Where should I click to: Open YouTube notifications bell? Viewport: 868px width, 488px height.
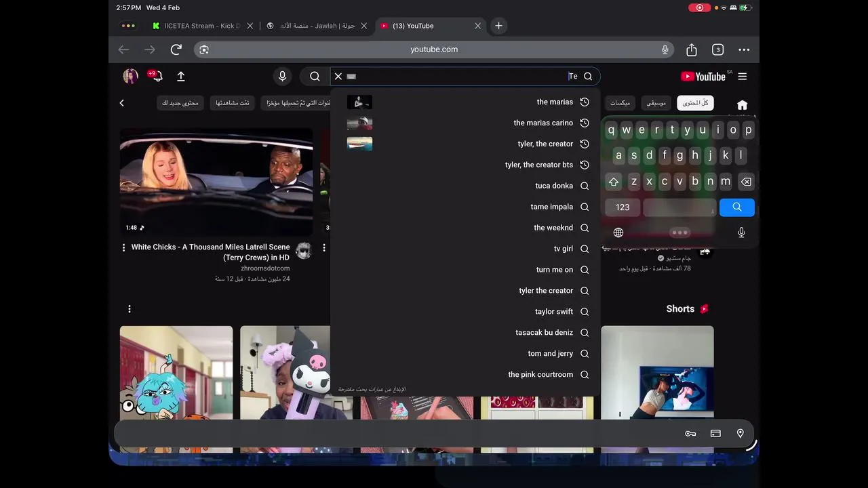pyautogui.click(x=157, y=76)
